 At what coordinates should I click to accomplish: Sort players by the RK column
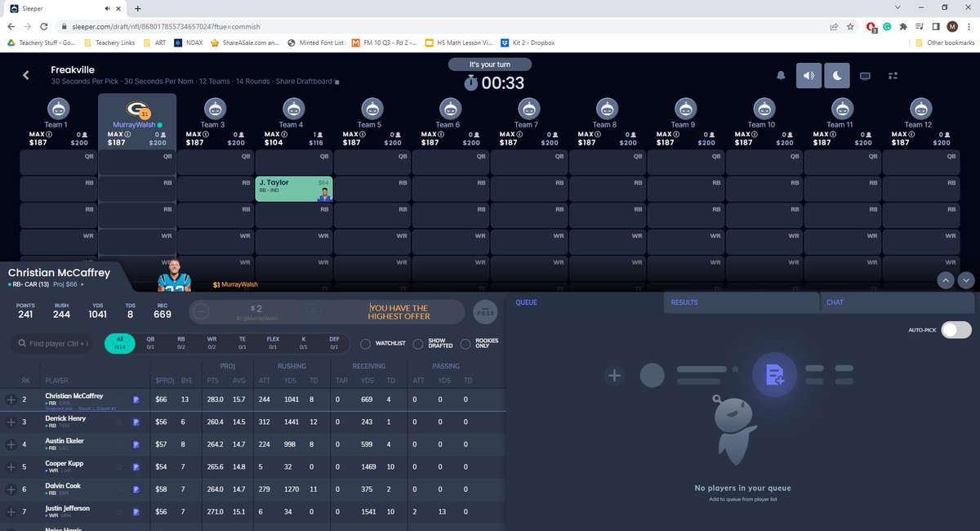[26, 381]
